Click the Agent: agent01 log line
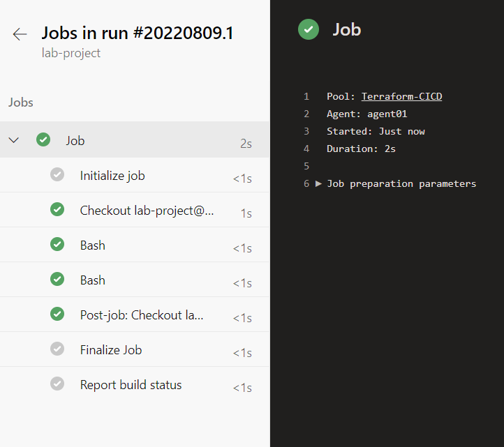The width and height of the screenshot is (504, 447). pos(366,114)
